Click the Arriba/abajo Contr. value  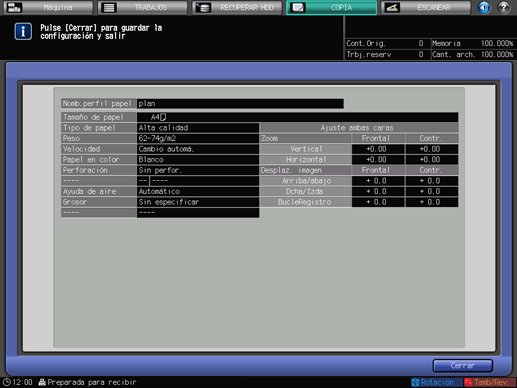coord(432,181)
